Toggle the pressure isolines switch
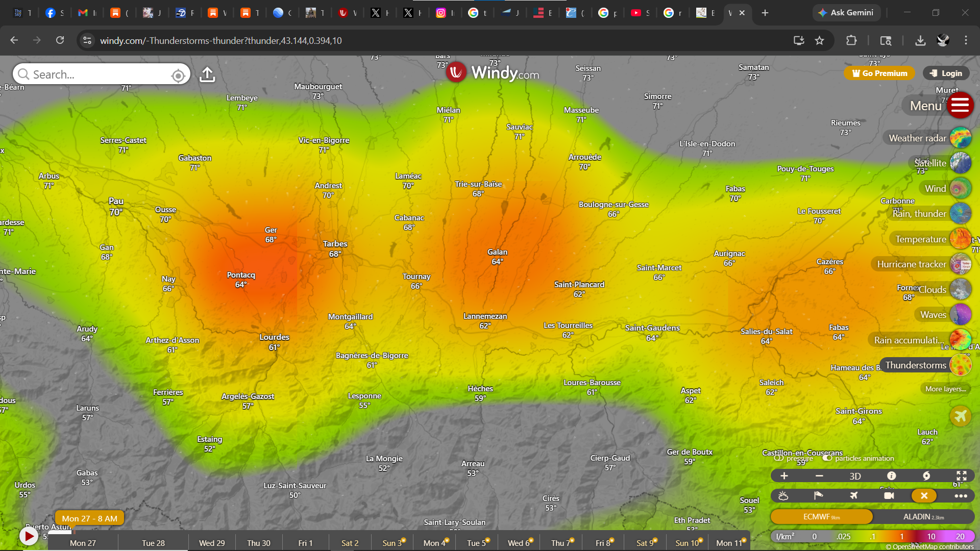The width and height of the screenshot is (980, 551). pos(779,458)
